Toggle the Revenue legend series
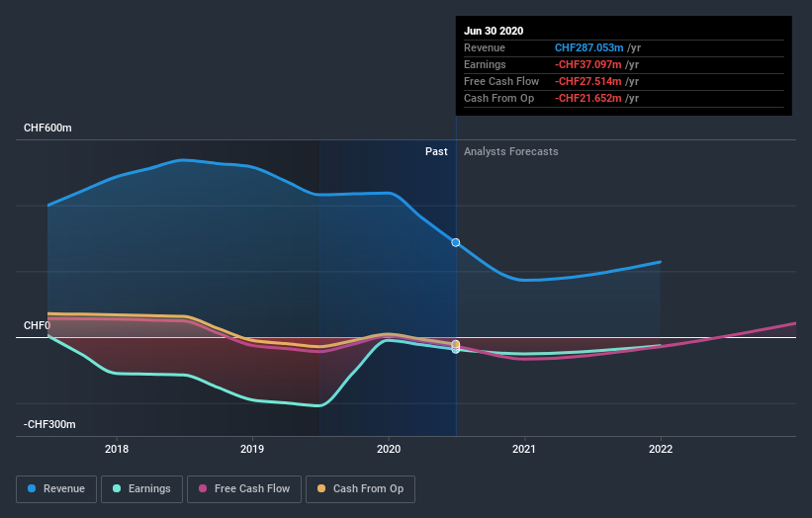Viewport: 812px width, 518px height. (x=56, y=489)
